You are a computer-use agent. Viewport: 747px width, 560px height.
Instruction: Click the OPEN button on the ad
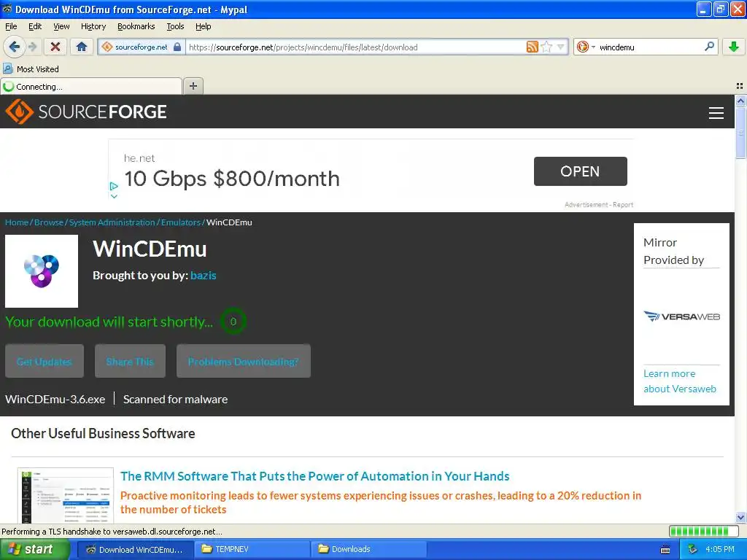point(580,171)
